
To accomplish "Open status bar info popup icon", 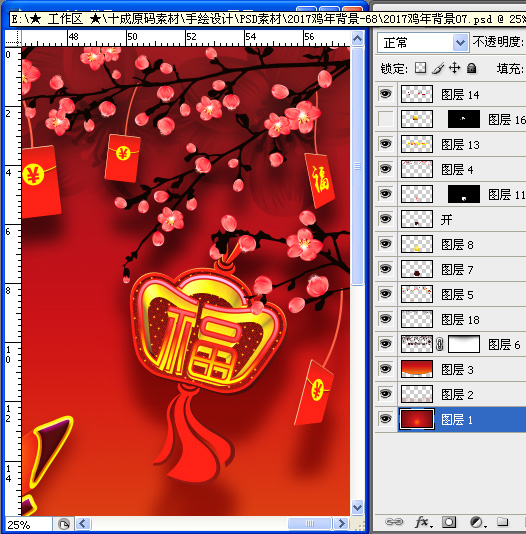I will 64,523.
